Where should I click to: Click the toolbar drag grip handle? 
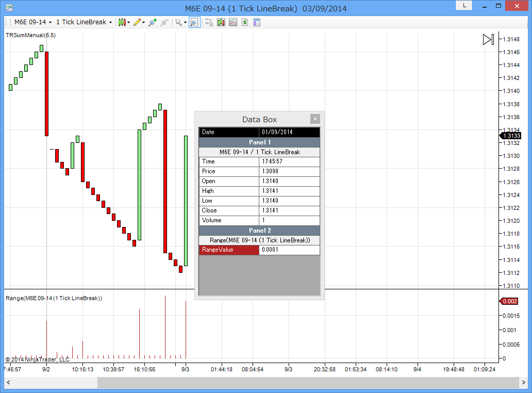click(x=7, y=22)
